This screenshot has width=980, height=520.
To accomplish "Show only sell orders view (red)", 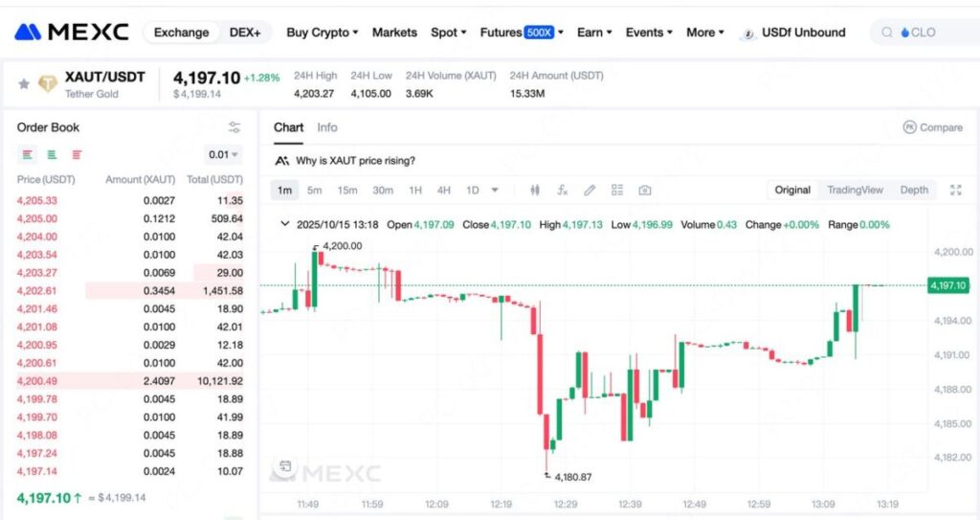I will (x=77, y=154).
